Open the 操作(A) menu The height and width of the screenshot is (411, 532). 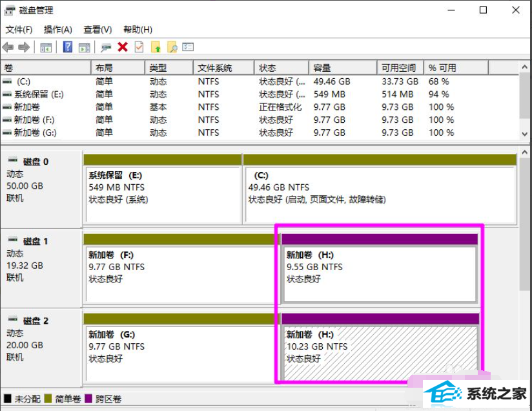coord(58,30)
